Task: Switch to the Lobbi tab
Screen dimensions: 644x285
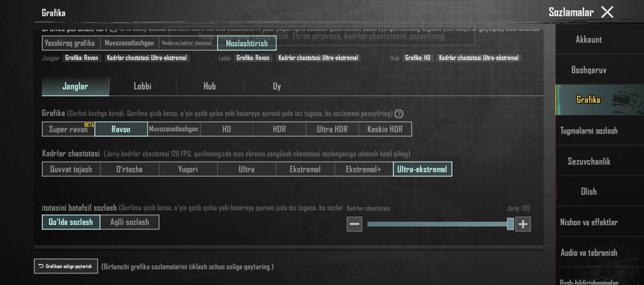Action: pos(142,86)
